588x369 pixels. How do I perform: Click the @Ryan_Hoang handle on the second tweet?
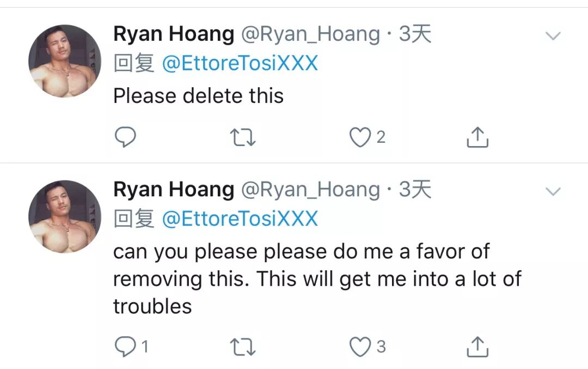pyautogui.click(x=310, y=189)
